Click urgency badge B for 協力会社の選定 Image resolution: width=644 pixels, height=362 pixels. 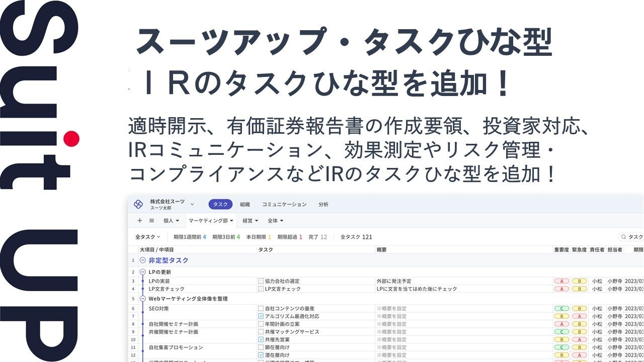579,281
